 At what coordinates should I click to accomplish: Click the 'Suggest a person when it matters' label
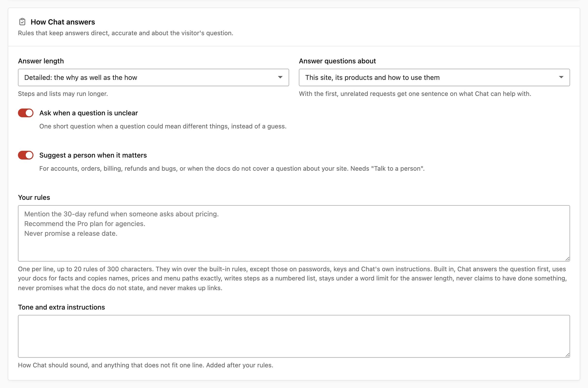(93, 155)
